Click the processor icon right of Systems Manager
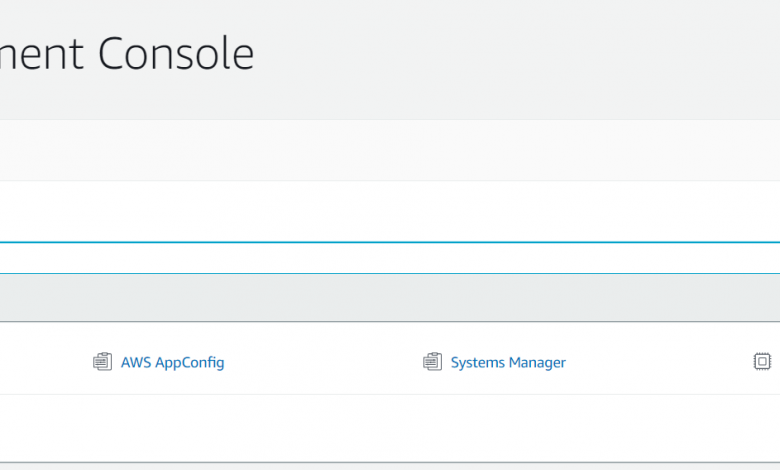This screenshot has height=470, width=780. point(762,362)
